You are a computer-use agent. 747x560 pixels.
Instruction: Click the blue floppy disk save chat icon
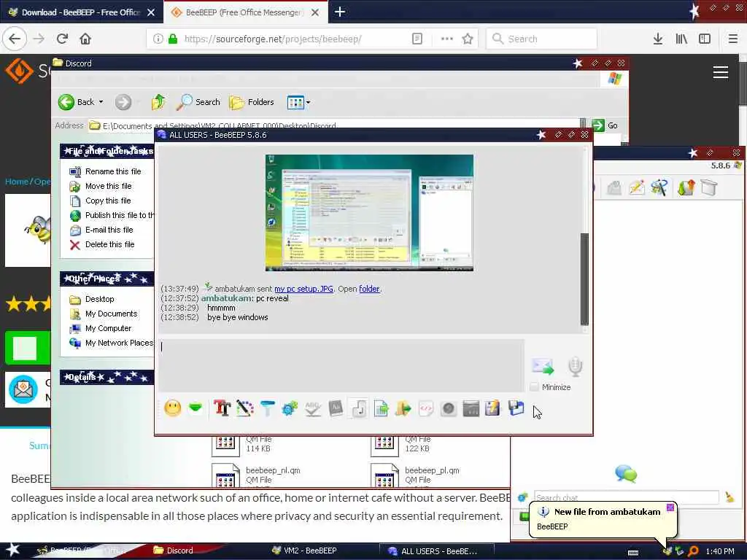tap(516, 408)
